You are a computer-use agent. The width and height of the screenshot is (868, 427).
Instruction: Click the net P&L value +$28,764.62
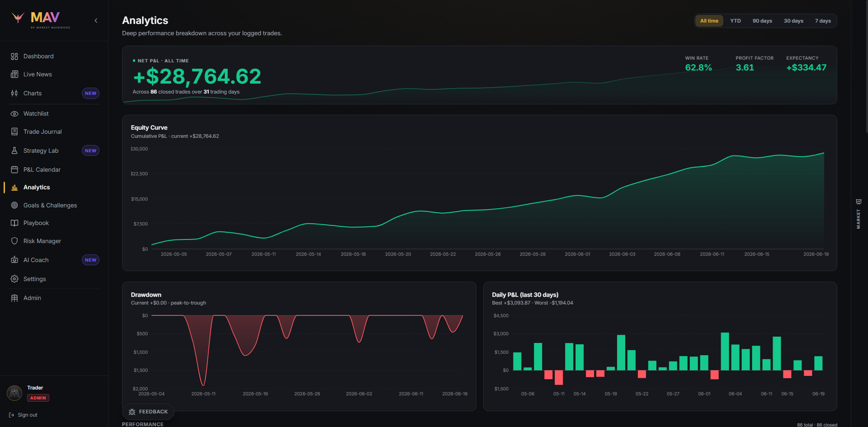point(197,76)
